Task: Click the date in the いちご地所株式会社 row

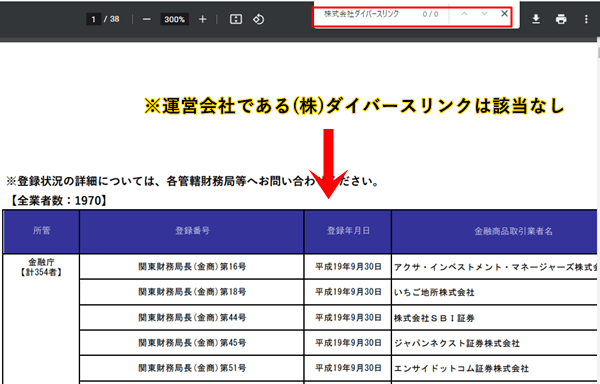Action: coord(348,292)
